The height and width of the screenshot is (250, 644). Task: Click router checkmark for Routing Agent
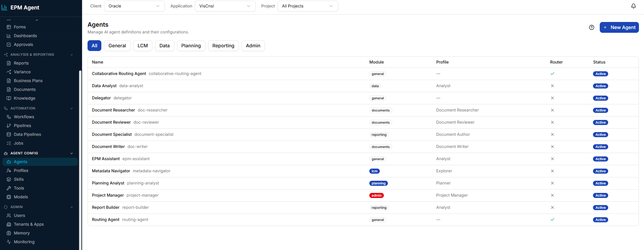(x=552, y=220)
